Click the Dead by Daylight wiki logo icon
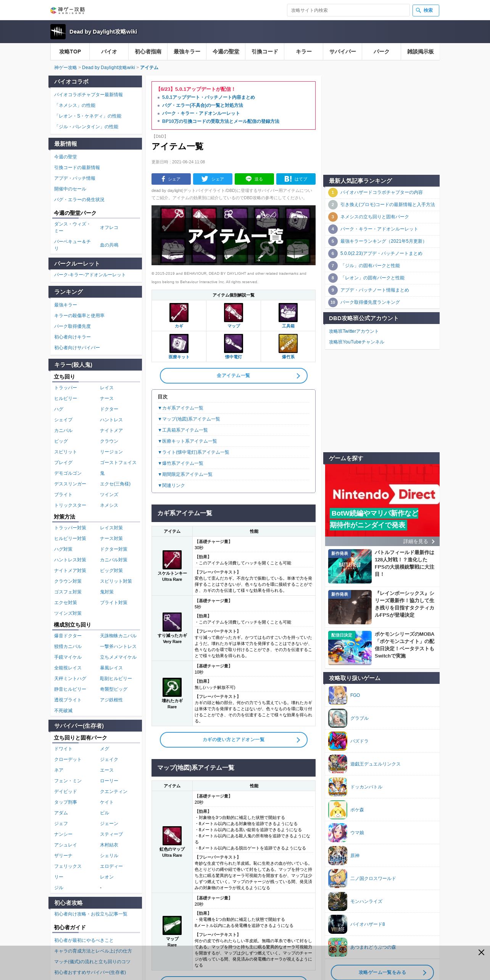Viewport: 490px width, 980px height. pyautogui.click(x=58, y=32)
